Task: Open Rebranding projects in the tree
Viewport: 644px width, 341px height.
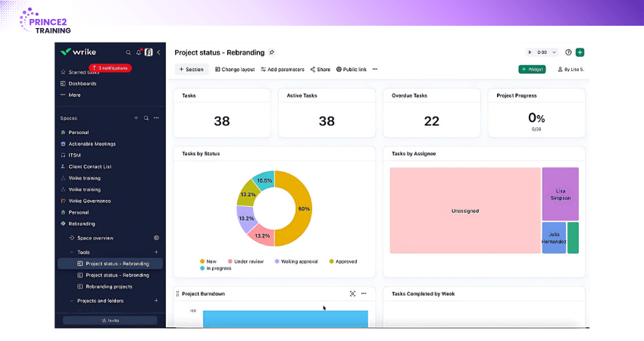Action: coord(108,286)
